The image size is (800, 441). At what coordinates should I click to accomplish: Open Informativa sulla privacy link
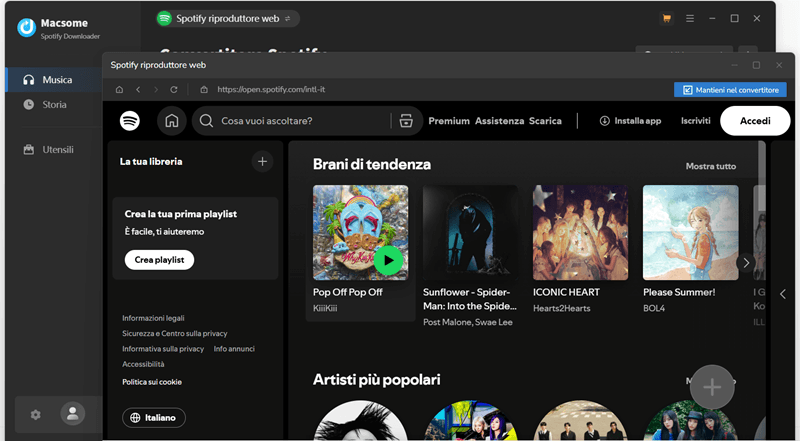tap(163, 349)
